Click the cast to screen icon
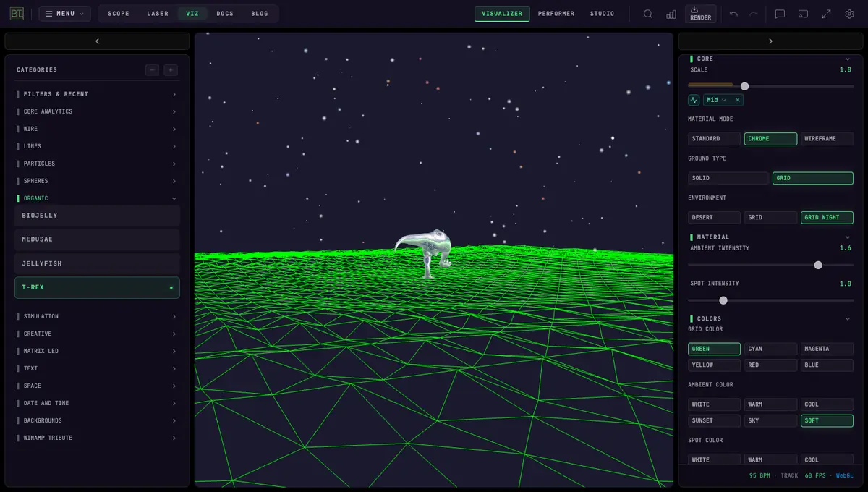868x492 pixels. tap(803, 14)
